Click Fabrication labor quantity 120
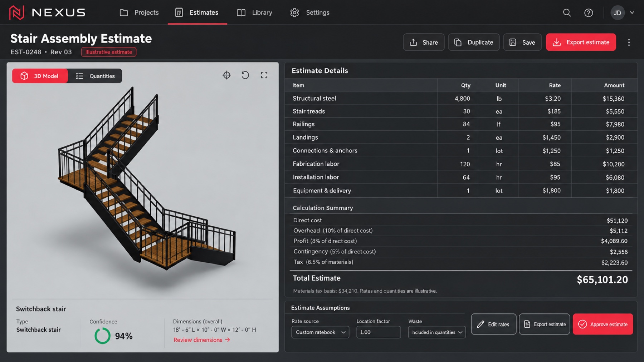The image size is (644, 362). [x=465, y=164]
